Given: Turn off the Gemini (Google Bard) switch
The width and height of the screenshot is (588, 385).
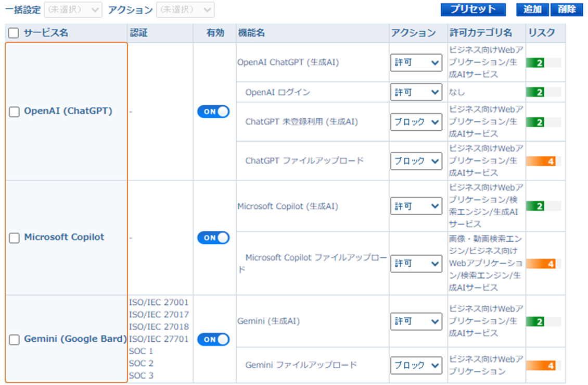Looking at the screenshot, I should [213, 339].
